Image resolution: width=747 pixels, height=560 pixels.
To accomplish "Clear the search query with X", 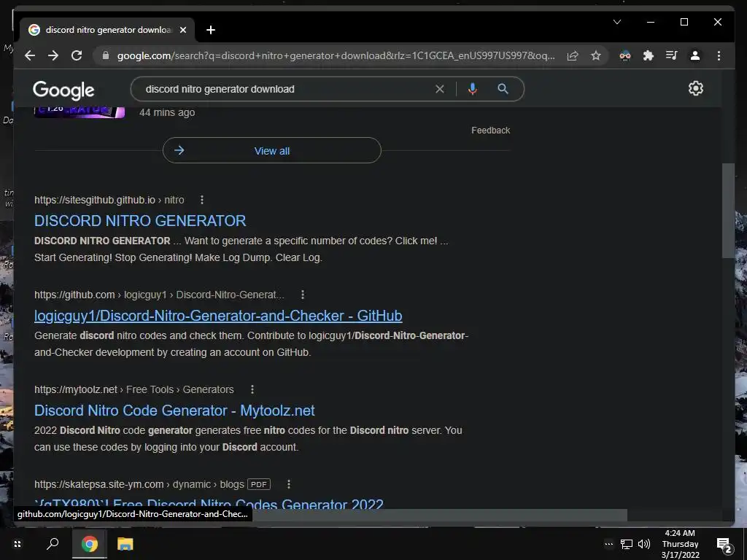I will (x=440, y=89).
